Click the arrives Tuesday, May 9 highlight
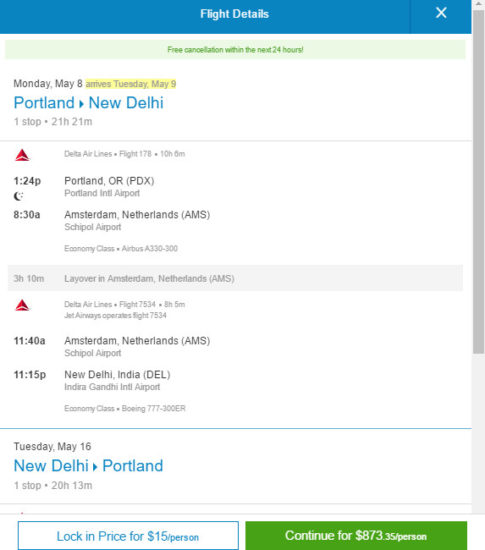The image size is (485, 550). coord(131,84)
